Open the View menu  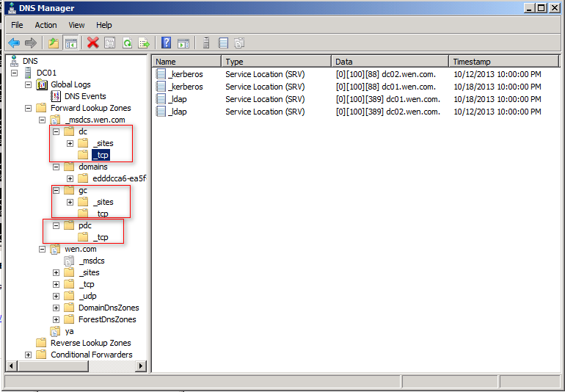tap(76, 25)
